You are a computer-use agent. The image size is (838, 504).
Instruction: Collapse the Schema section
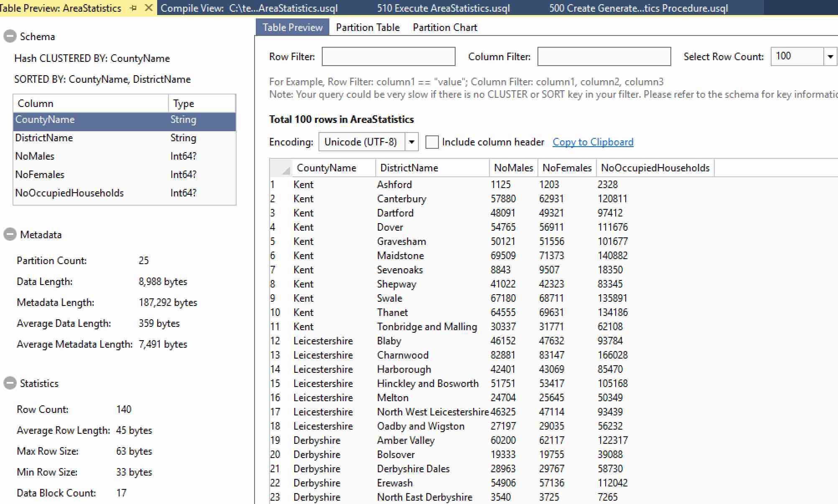click(x=10, y=37)
